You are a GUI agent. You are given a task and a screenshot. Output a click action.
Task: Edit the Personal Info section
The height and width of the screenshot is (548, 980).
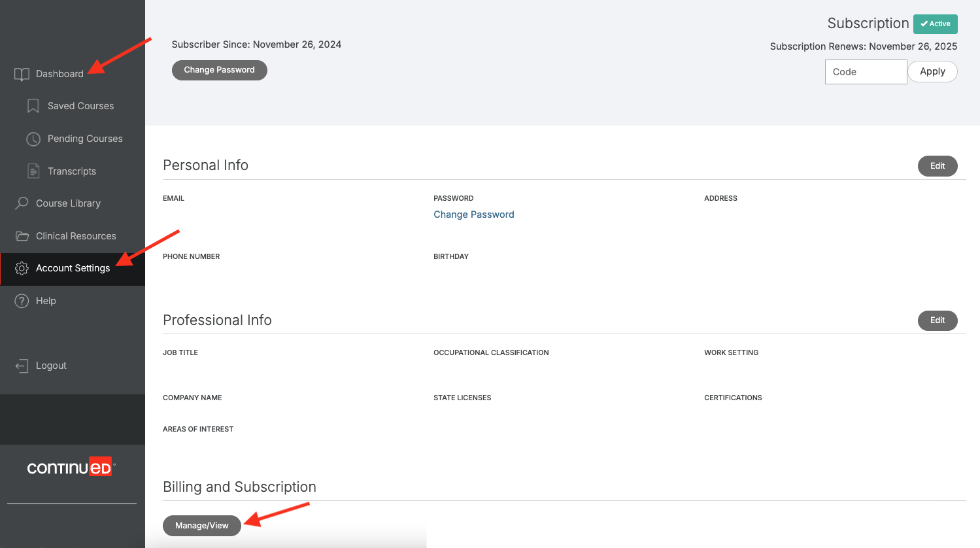pyautogui.click(x=937, y=166)
